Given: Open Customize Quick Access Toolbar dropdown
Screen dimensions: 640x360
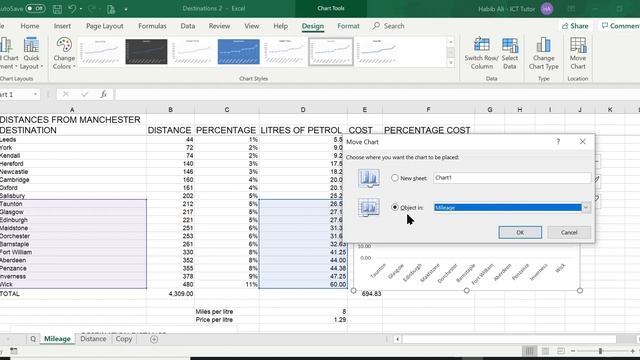Looking at the screenshot, I should [x=126, y=9].
